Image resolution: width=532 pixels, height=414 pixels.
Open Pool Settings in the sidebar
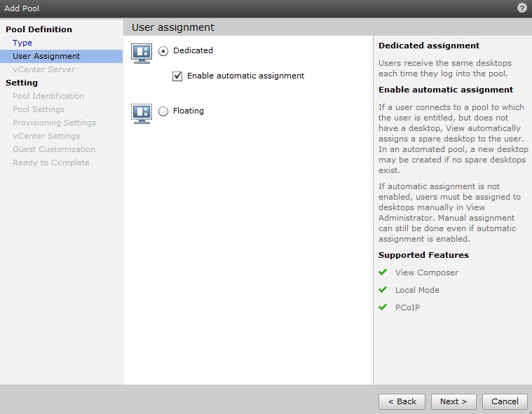click(39, 109)
